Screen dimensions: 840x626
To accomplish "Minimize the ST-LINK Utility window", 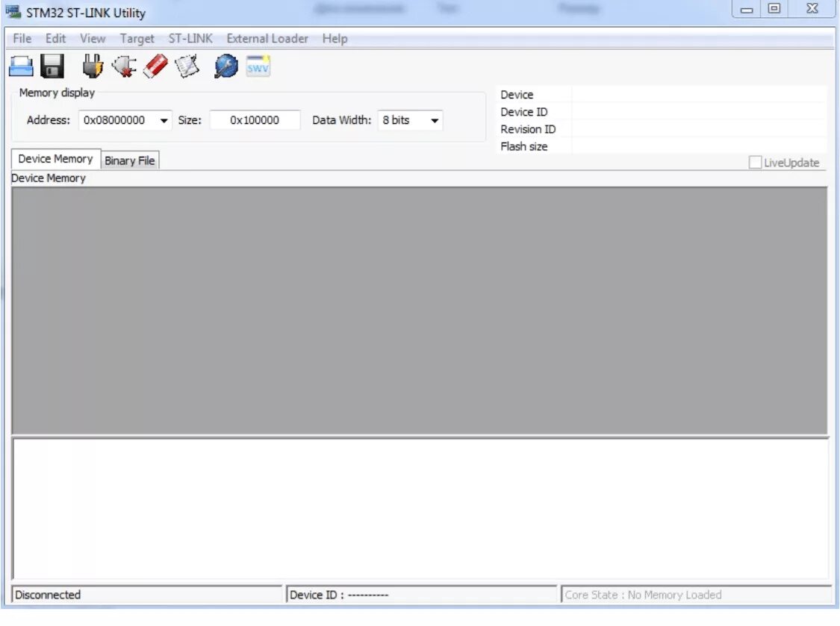I will pos(746,9).
